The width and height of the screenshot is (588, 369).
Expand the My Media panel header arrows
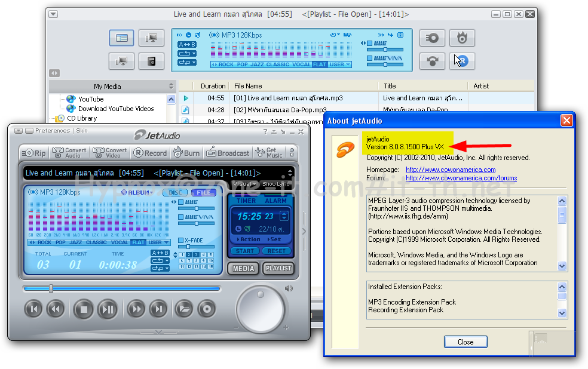click(171, 86)
